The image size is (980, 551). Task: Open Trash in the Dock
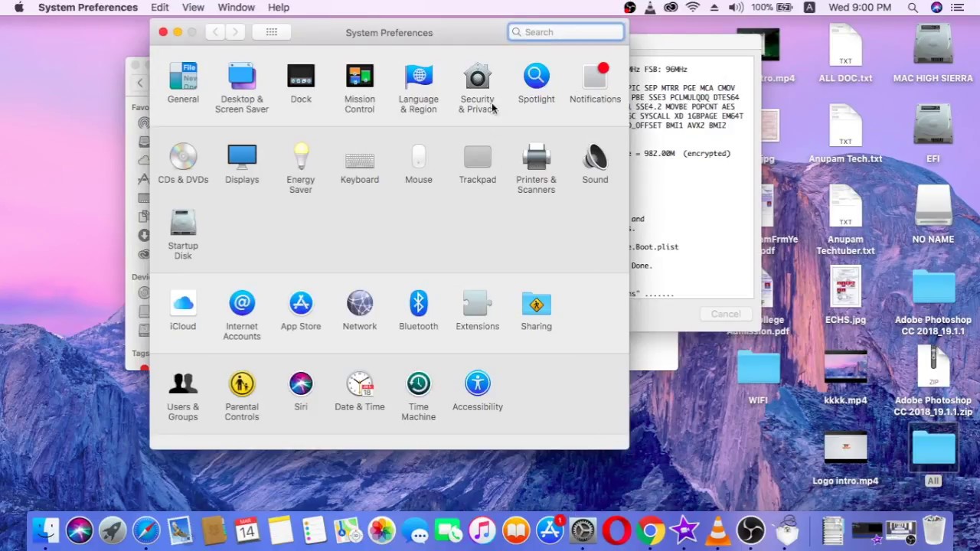pos(934,530)
